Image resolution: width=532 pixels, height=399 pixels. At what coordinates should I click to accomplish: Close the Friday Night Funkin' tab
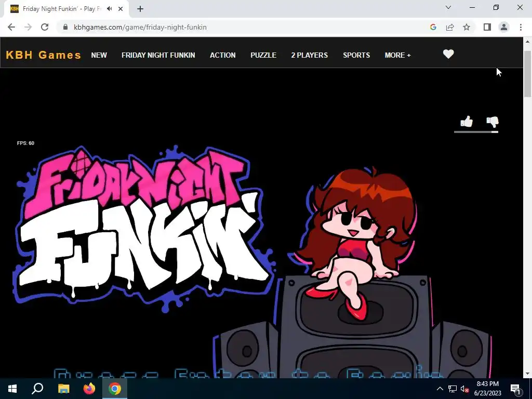tap(121, 9)
